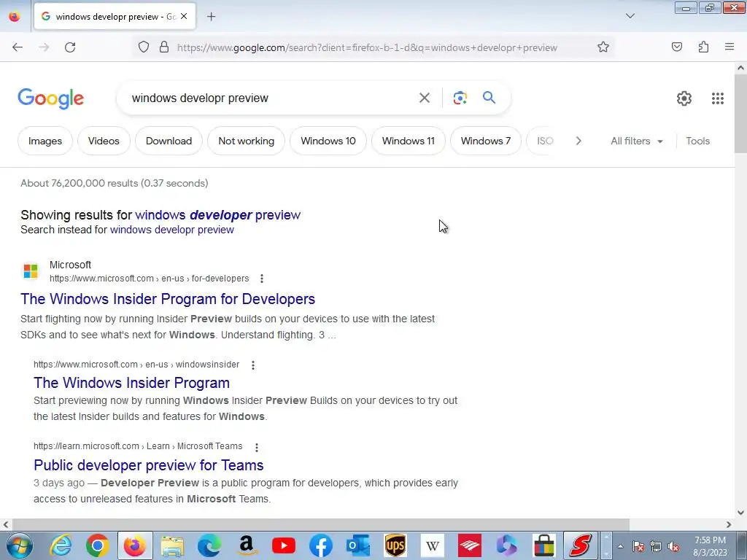Open the Windows Start menu orb
The width and height of the screenshot is (747, 560).
pos(20,545)
